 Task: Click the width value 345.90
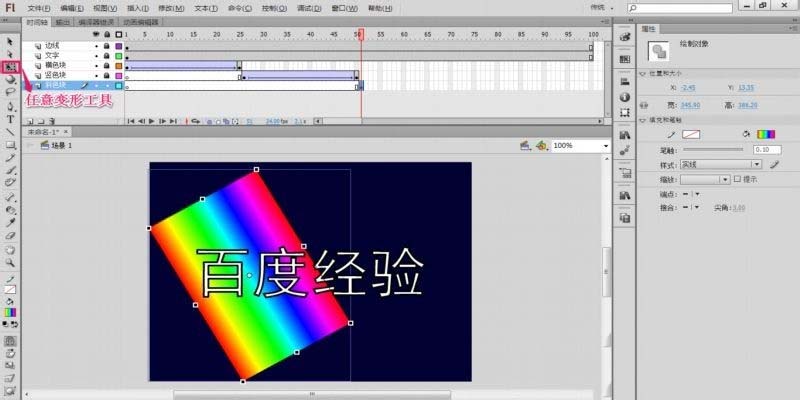[690, 106]
